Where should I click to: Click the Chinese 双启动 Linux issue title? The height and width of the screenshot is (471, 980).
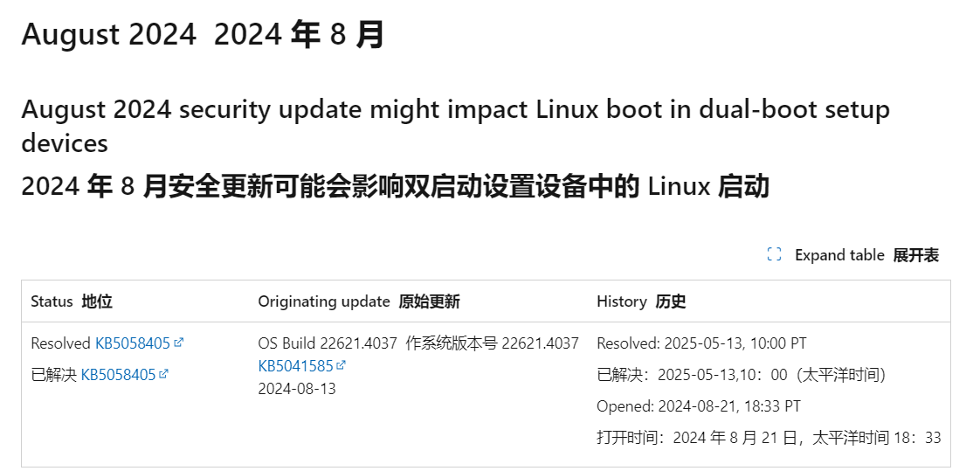pyautogui.click(x=395, y=186)
